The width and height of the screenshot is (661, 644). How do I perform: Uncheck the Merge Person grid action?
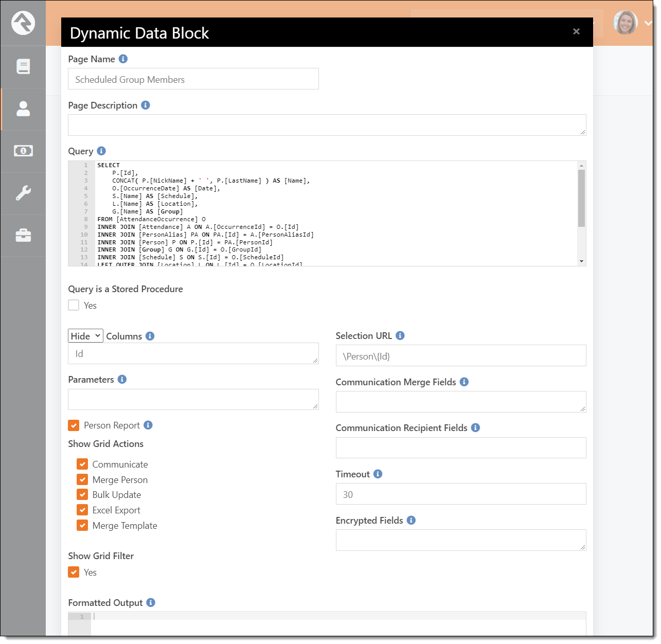click(x=82, y=479)
